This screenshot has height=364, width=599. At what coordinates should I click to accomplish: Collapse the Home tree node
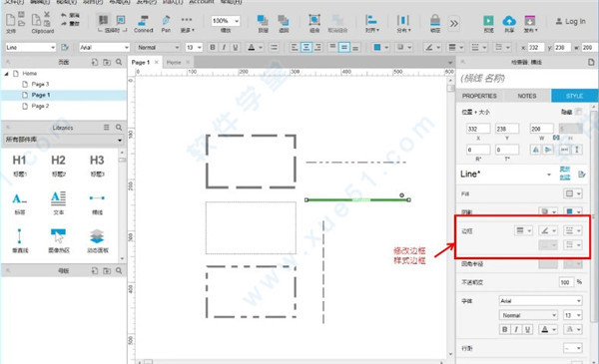[7, 73]
